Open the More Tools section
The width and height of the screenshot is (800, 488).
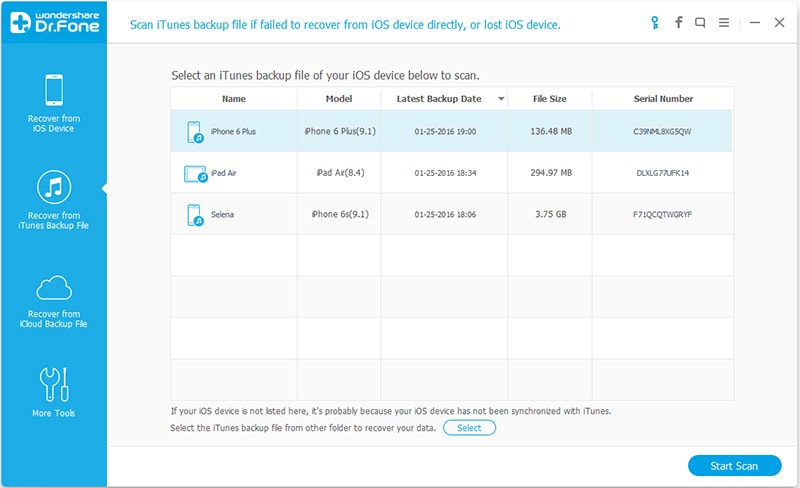pyautogui.click(x=55, y=392)
